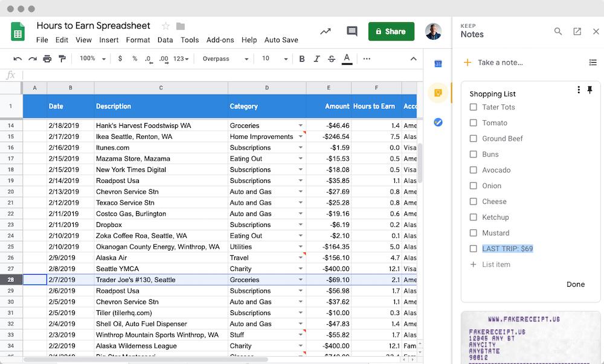Screen dimensions: 604x364
Task: Star the Hours to Earn Spreadsheet
Action: coord(165,26)
